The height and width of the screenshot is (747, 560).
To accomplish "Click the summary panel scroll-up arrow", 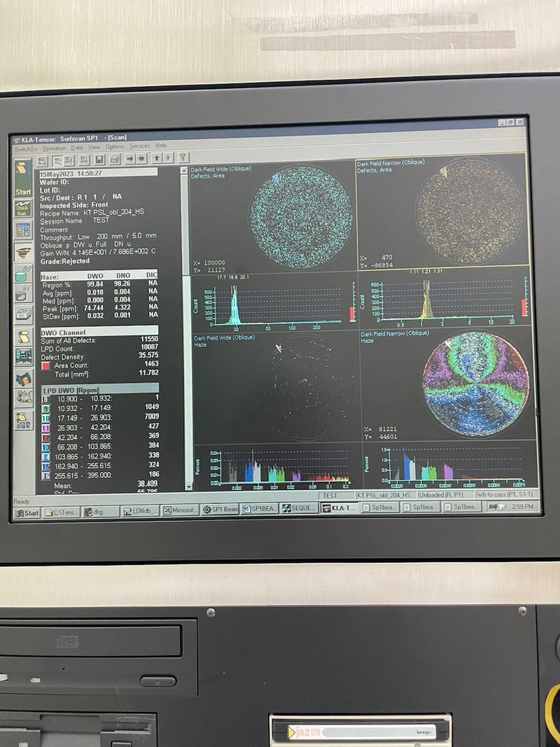I will 184,170.
